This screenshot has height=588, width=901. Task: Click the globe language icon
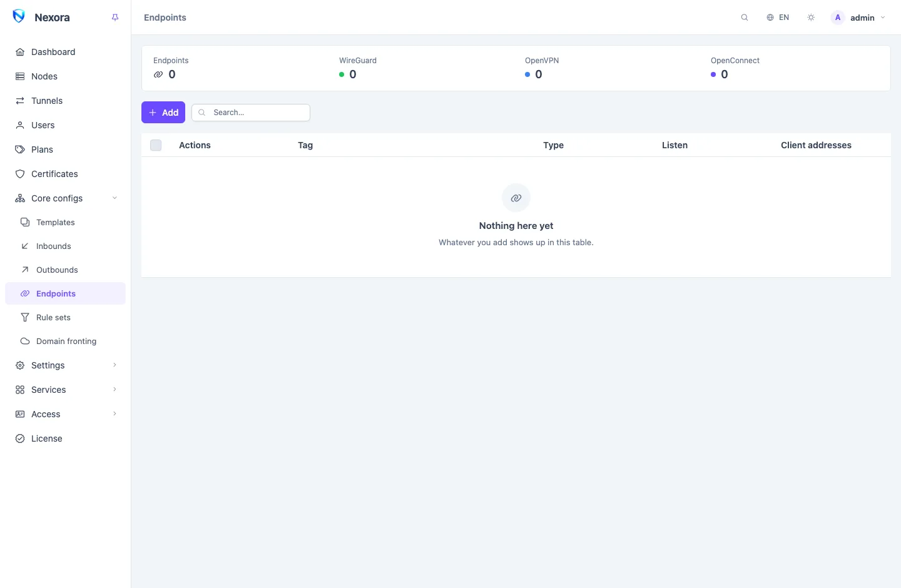pos(770,18)
